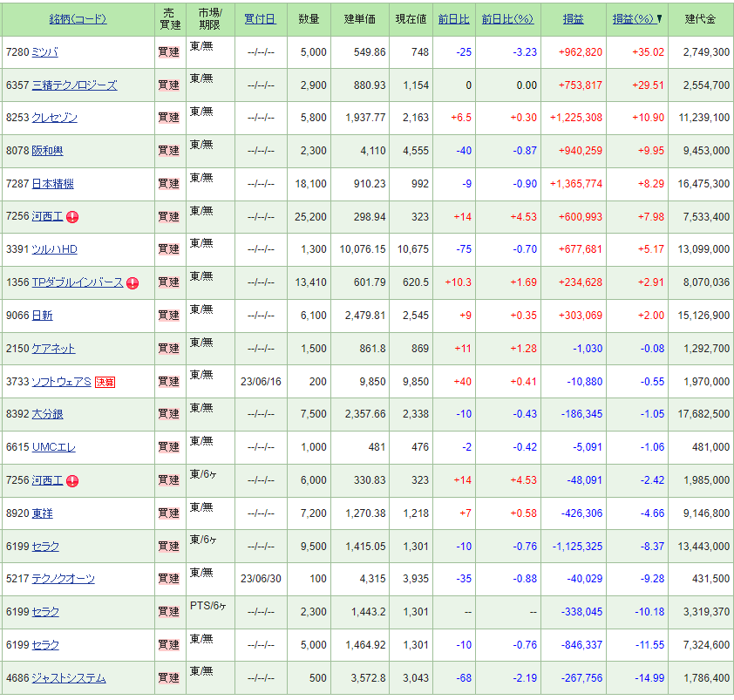Open the UMCエレ stock link
Image resolution: width=734 pixels, height=700 pixels.
point(53,447)
